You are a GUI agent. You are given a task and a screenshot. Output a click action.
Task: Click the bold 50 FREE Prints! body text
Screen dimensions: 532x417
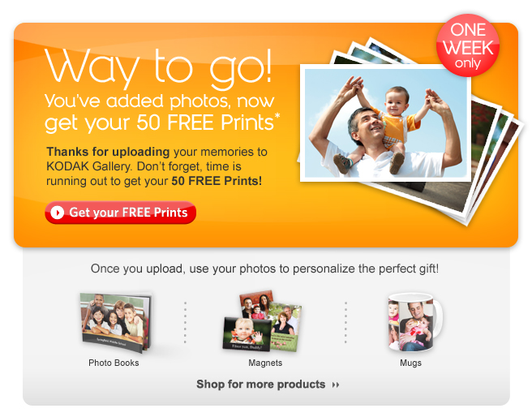click(217, 181)
